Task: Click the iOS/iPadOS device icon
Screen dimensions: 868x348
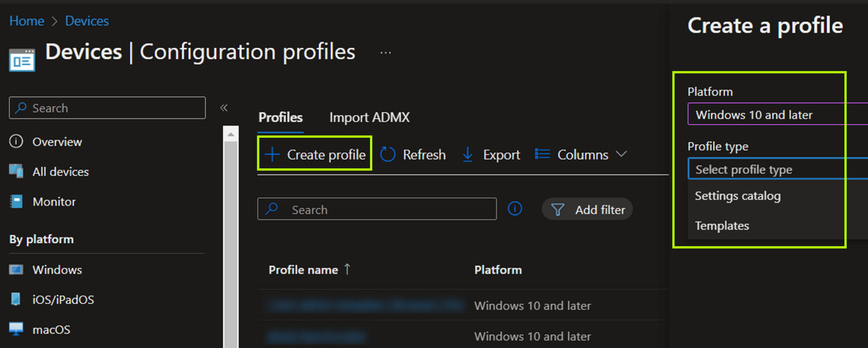Action: click(x=16, y=299)
